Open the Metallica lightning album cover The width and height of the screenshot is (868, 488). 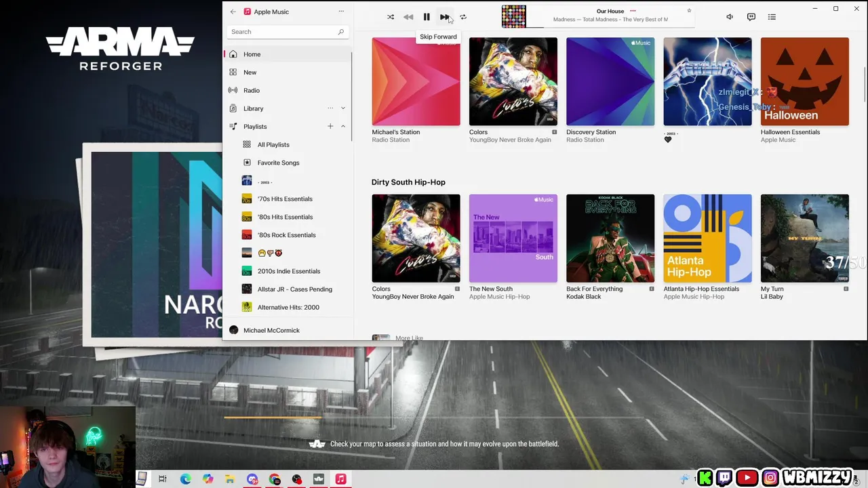pos(707,81)
